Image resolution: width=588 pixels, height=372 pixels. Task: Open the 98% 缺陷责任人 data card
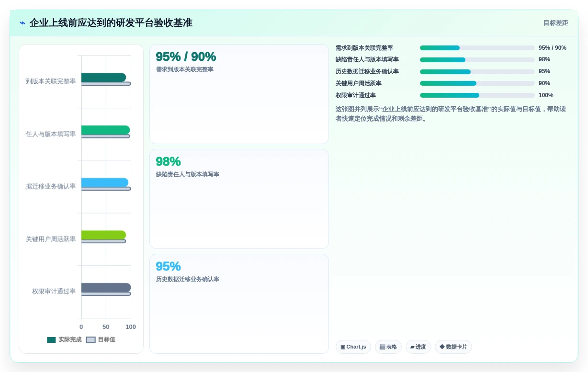coord(239,199)
